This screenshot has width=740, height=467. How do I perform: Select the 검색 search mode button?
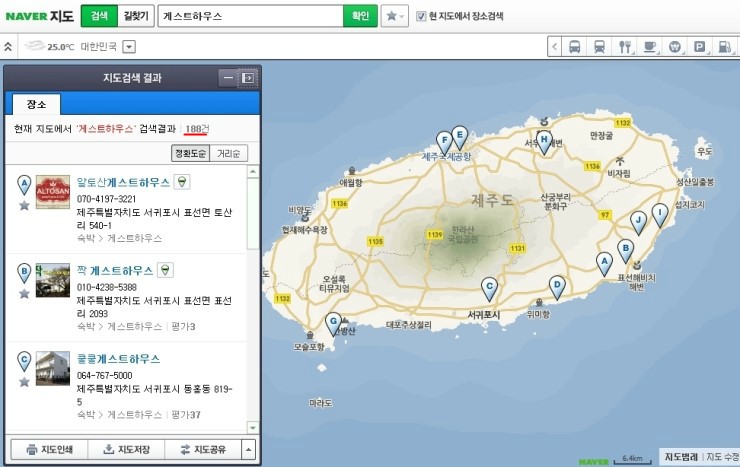pyautogui.click(x=99, y=16)
